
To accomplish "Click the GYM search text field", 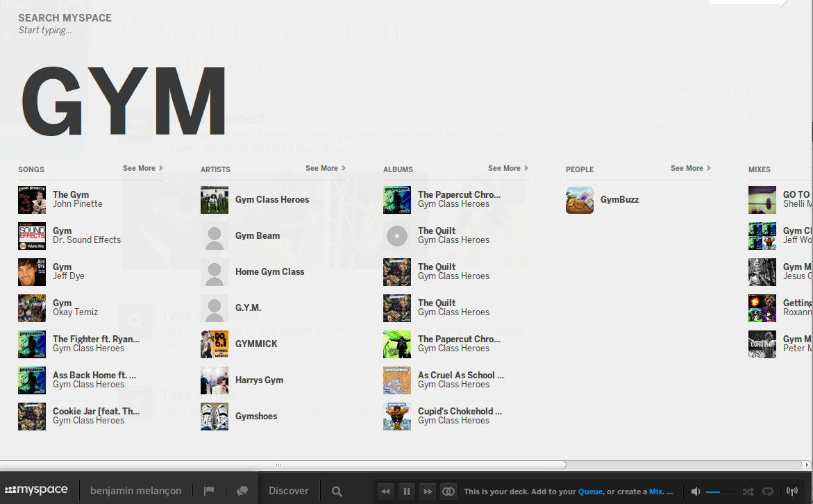I will point(124,101).
